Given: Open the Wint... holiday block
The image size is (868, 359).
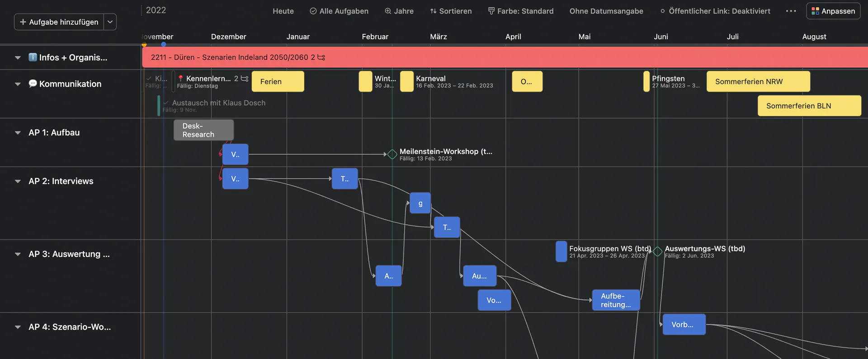Looking at the screenshot, I should [x=365, y=82].
